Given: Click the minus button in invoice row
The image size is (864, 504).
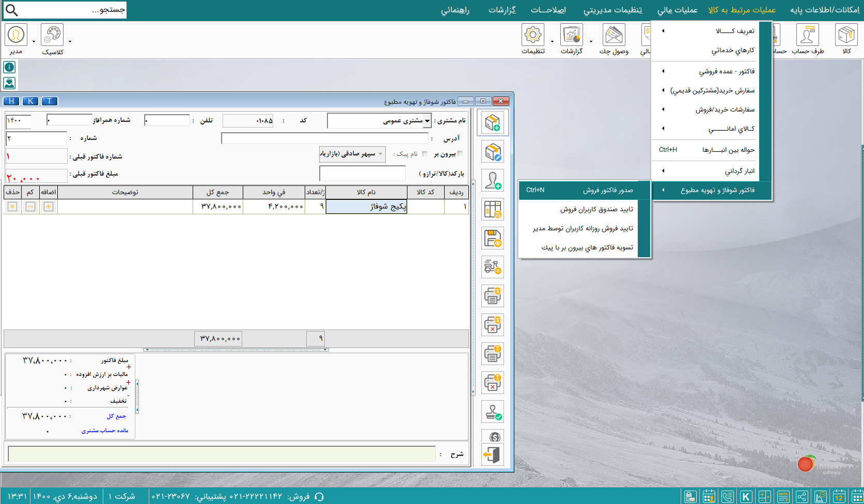Looking at the screenshot, I should (x=30, y=207).
